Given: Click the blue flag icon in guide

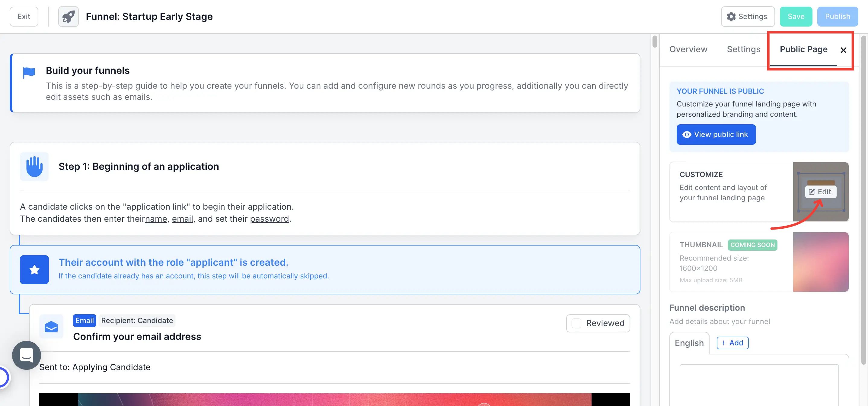Looking at the screenshot, I should click(x=29, y=72).
